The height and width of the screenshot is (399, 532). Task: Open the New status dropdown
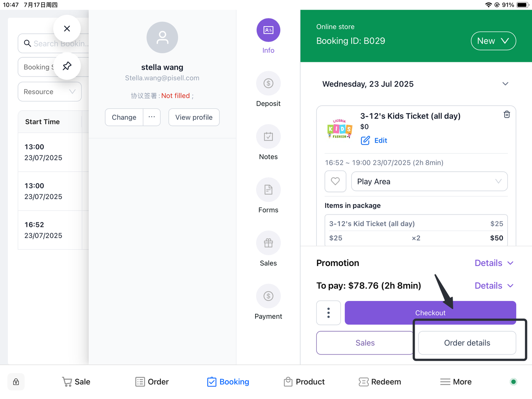(493, 41)
